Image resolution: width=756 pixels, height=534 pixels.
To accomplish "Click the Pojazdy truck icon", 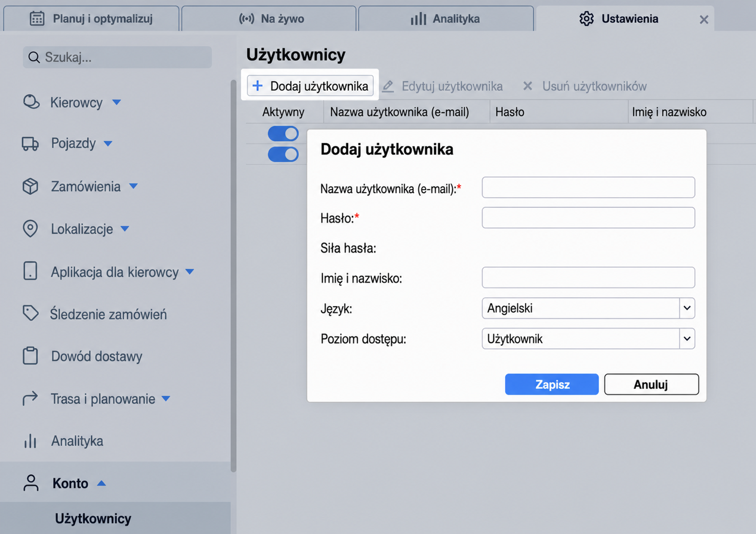I will pyautogui.click(x=30, y=143).
